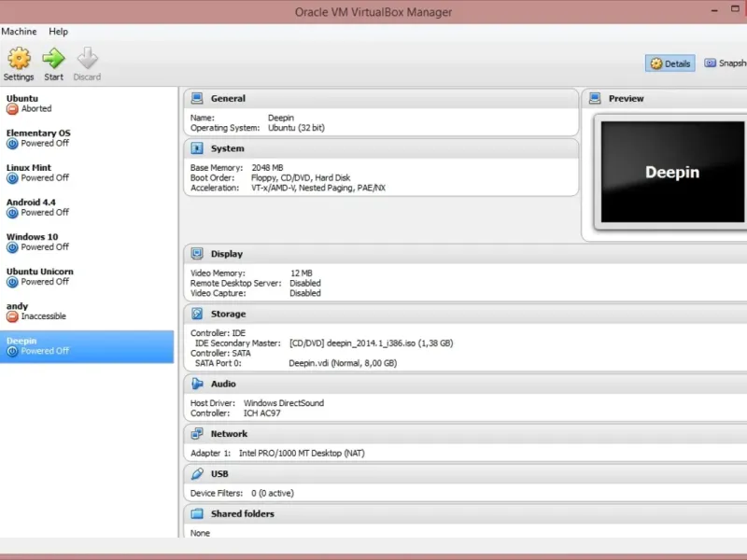The image size is (747, 560).
Task: Select the Elementary OS virtual machine
Action: point(87,138)
